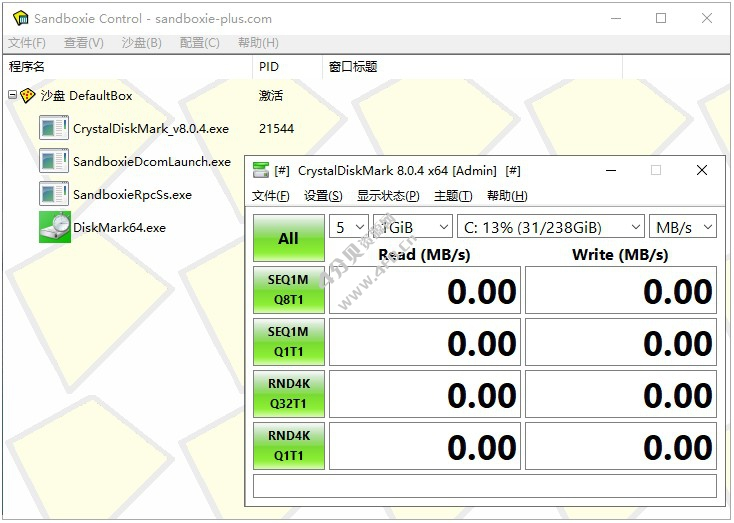Click the Sandboxie Control title bar icon
The image size is (734, 523).
pos(18,18)
